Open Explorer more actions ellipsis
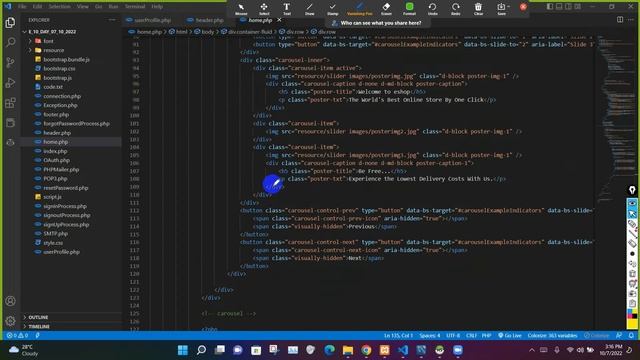This screenshot has width=640, height=360. pyautogui.click(x=112, y=20)
